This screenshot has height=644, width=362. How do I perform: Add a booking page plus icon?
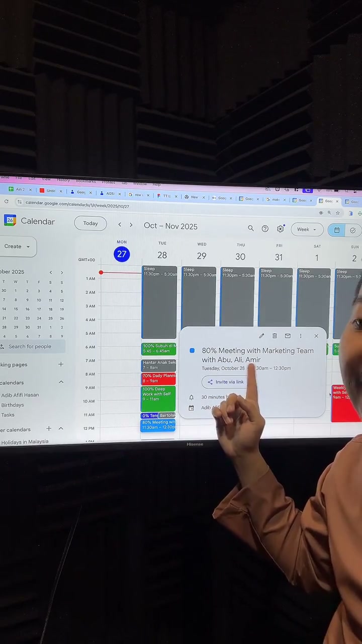pos(61,364)
